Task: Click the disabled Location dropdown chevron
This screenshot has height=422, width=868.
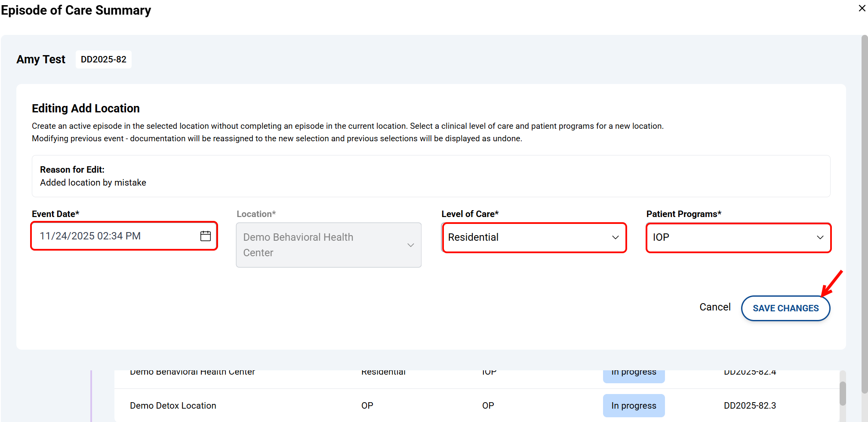Action: pos(410,245)
